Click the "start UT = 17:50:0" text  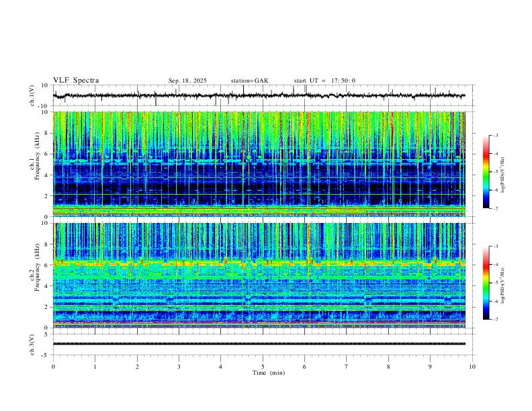coord(324,81)
